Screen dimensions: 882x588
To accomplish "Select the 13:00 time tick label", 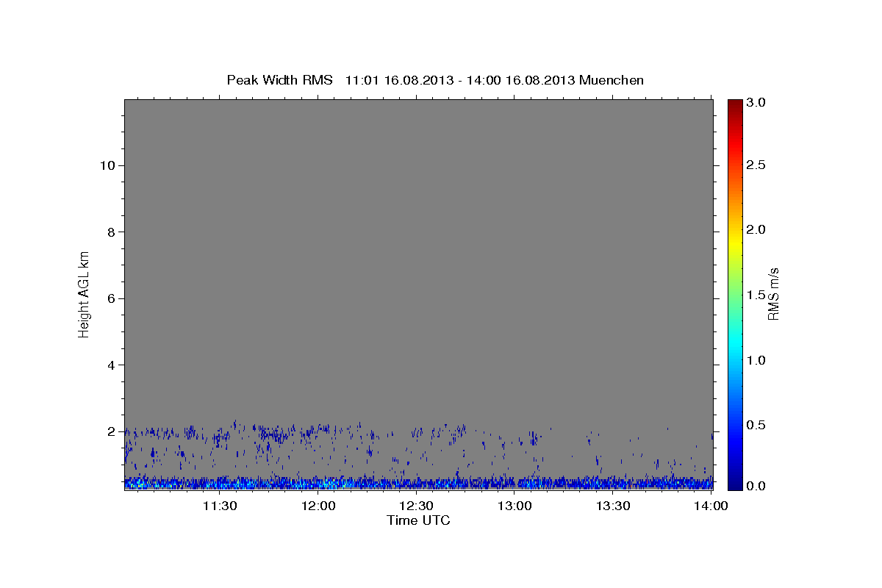I will pyautogui.click(x=514, y=506).
